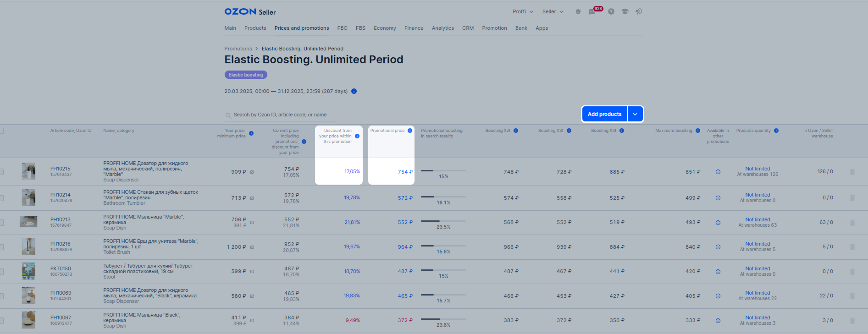Image resolution: width=868 pixels, height=334 pixels.
Task: Expand the Seller dropdown in header
Action: tap(553, 11)
